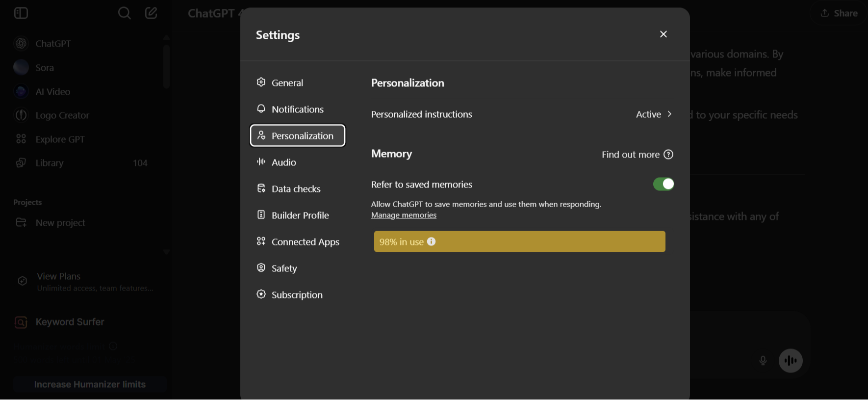This screenshot has width=868, height=400.
Task: Open the Audio settings tab
Action: (298, 162)
